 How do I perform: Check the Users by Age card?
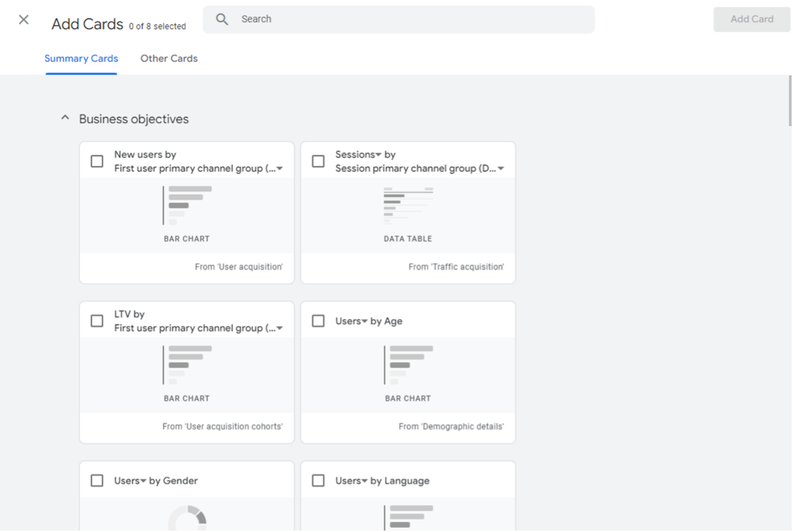pyautogui.click(x=318, y=321)
